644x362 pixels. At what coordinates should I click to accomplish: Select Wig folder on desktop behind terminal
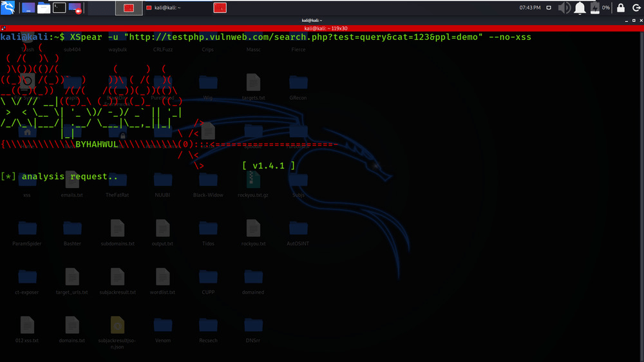pyautogui.click(x=208, y=88)
